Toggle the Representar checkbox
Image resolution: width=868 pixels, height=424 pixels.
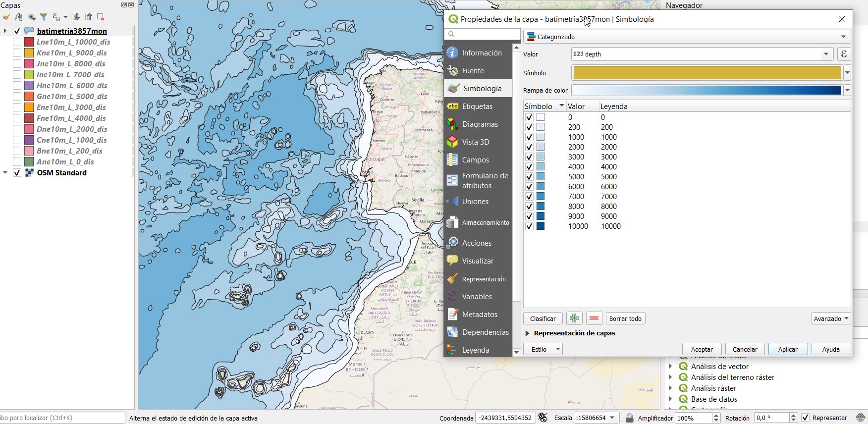coord(805,418)
